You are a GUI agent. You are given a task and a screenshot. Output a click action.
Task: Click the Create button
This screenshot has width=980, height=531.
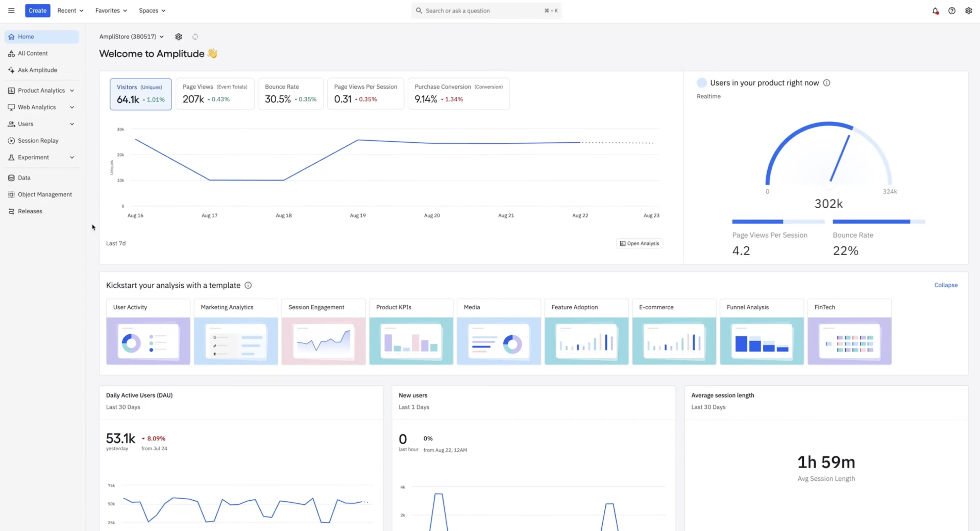pyautogui.click(x=38, y=11)
